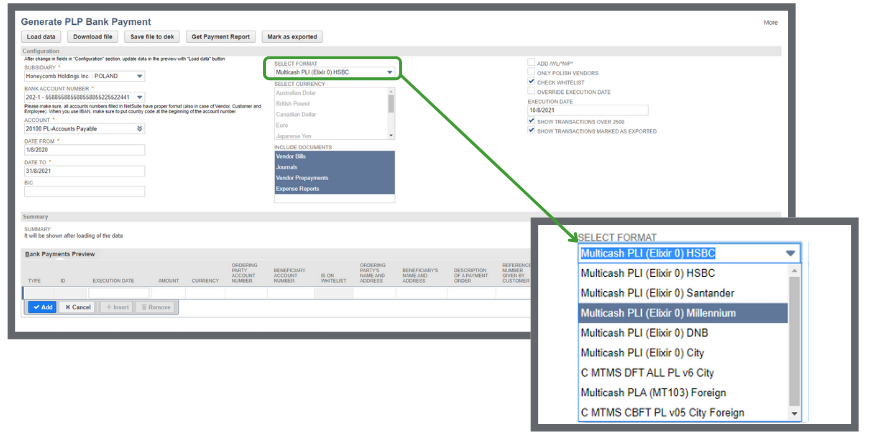Screen dimensions: 870x435
Task: Click the Date From field
Action: point(84,150)
